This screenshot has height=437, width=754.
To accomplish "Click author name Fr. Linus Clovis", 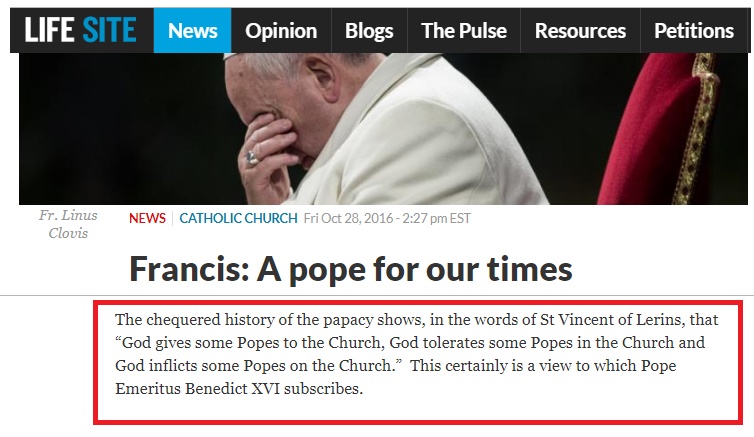I will 68,224.
